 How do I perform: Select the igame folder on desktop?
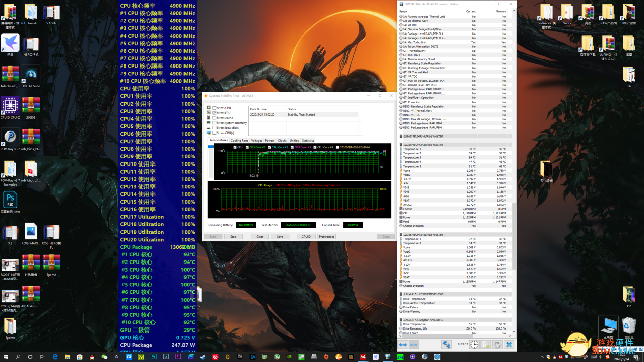pos(10,328)
